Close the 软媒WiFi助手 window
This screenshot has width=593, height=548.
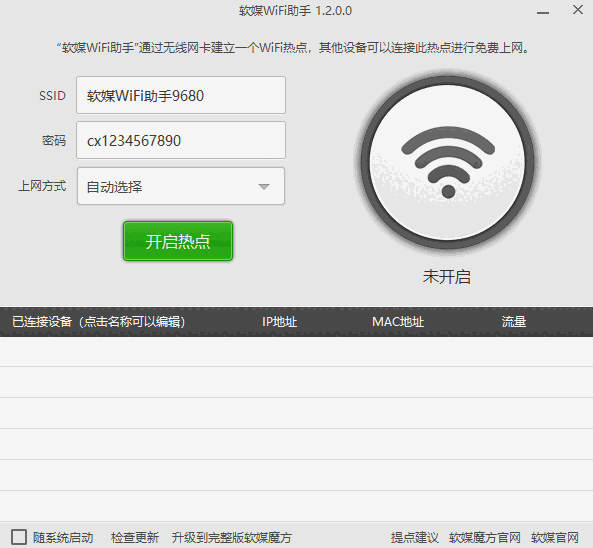(x=577, y=10)
